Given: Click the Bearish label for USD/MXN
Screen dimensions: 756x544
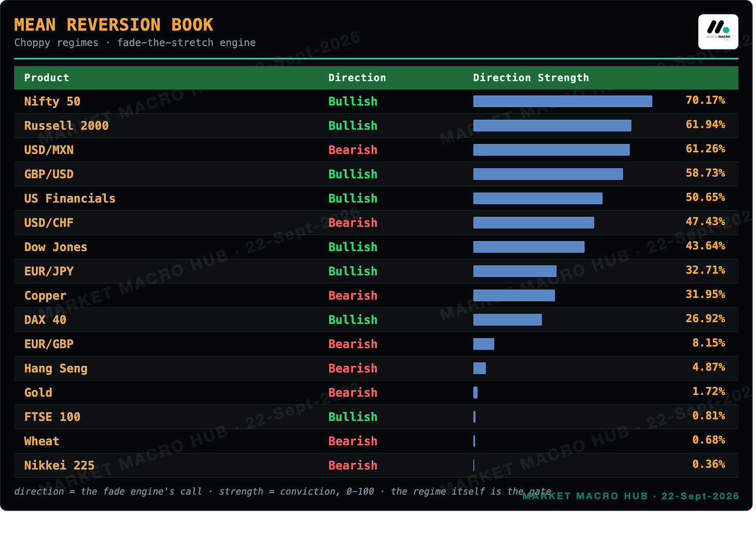Looking at the screenshot, I should tap(353, 150).
